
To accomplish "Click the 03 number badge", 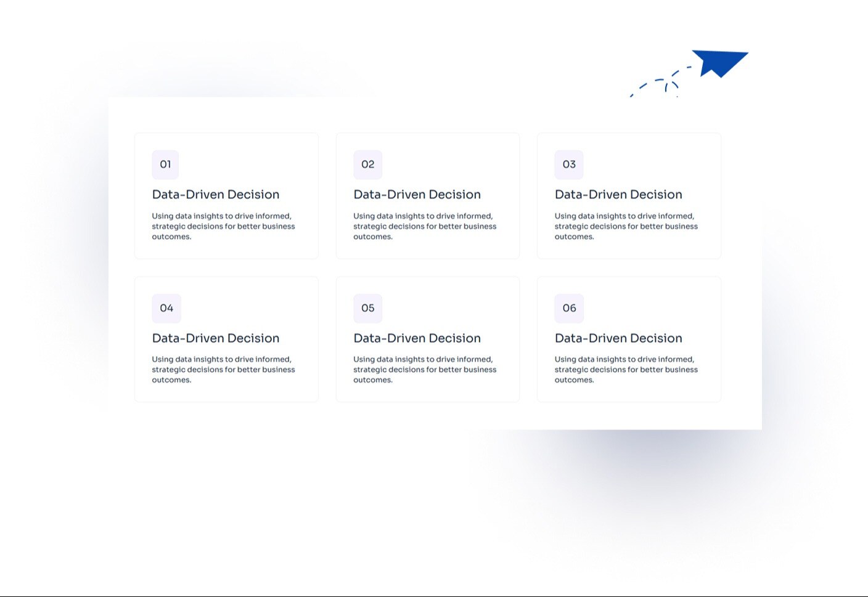I will pos(569,164).
